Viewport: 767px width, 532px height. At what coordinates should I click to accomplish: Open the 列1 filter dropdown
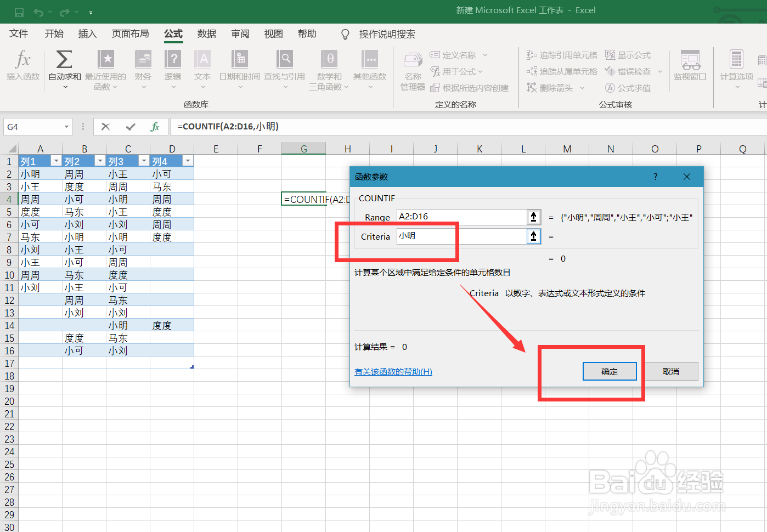[x=56, y=161]
